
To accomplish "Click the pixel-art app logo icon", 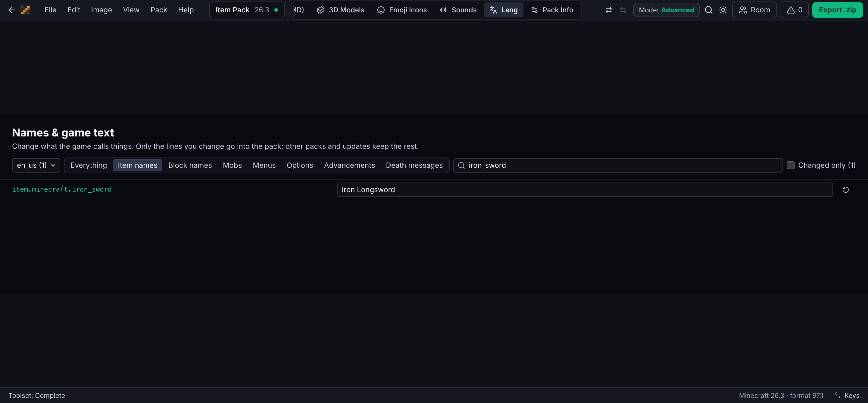I will coord(26,10).
